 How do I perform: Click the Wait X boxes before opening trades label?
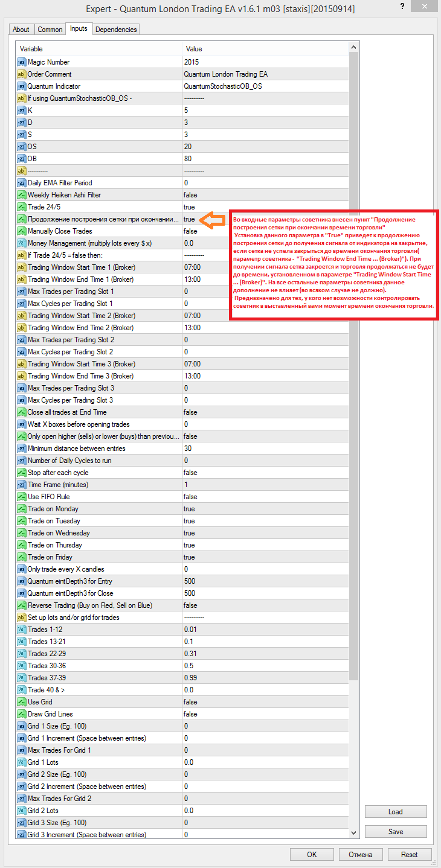79,424
